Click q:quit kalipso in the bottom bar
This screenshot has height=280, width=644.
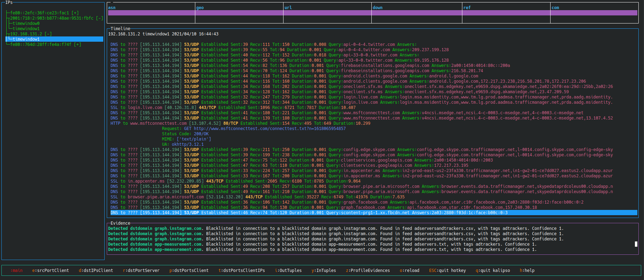493,271
